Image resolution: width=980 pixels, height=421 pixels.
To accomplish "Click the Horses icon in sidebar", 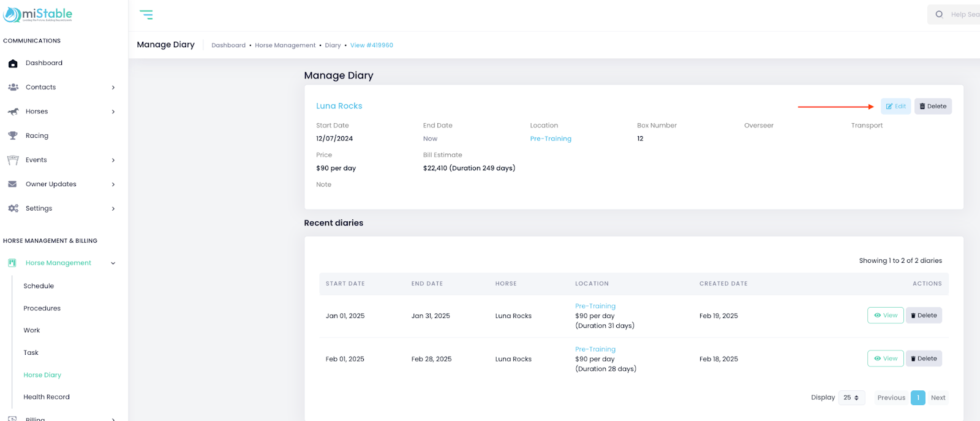I will 13,112.
